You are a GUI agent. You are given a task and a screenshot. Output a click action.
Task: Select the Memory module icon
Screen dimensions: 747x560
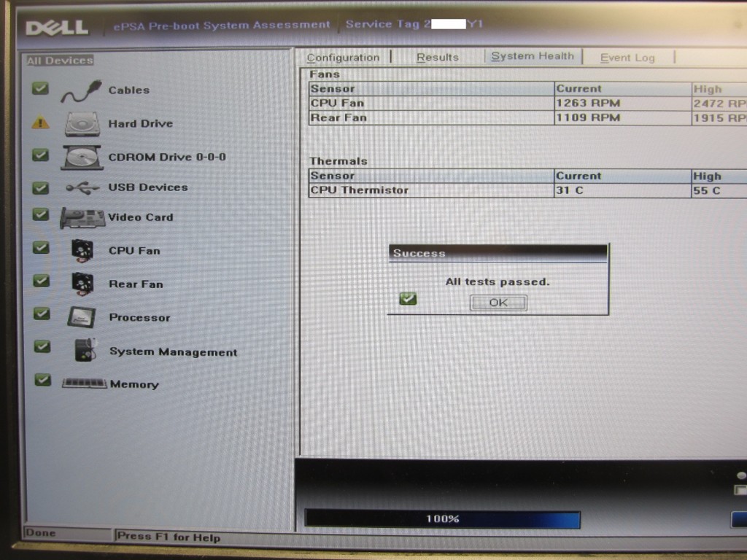85,383
